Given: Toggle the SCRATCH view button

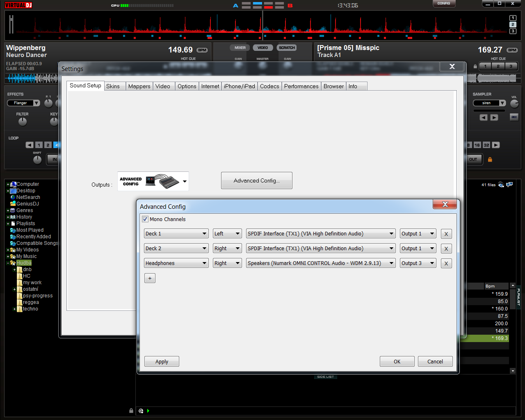Looking at the screenshot, I should 287,48.
